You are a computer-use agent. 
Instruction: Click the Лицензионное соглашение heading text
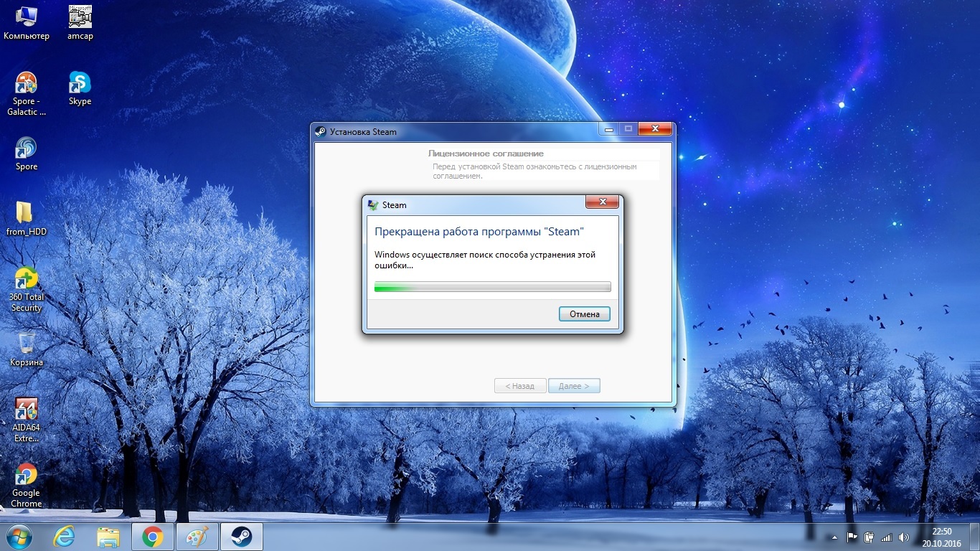pyautogui.click(x=486, y=154)
